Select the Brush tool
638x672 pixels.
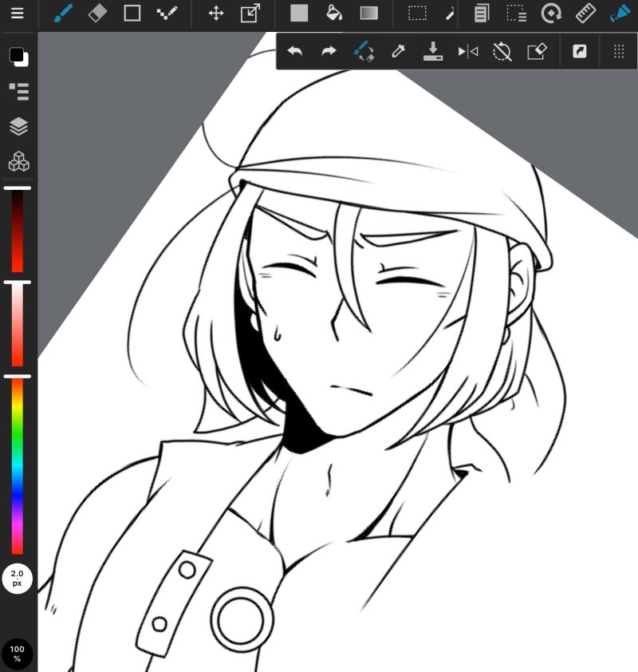63,13
